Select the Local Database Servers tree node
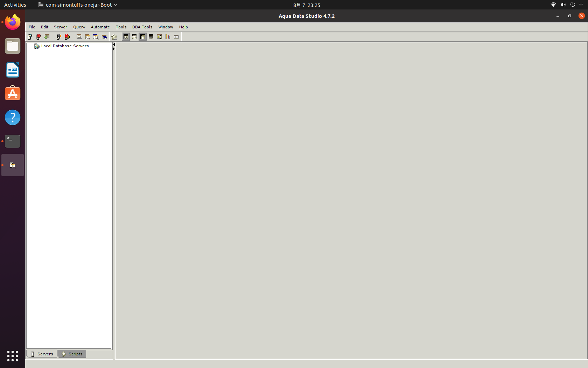The width and height of the screenshot is (588, 368). [65, 46]
